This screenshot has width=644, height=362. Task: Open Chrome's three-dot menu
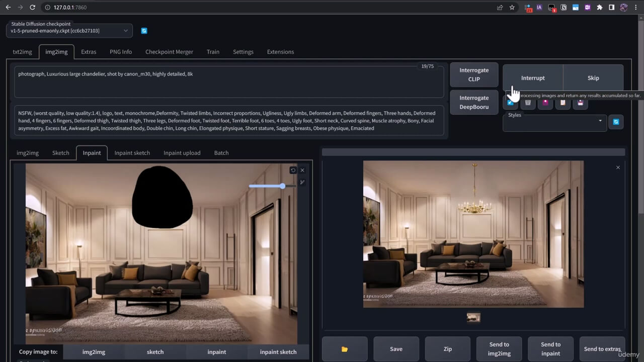coord(636,8)
